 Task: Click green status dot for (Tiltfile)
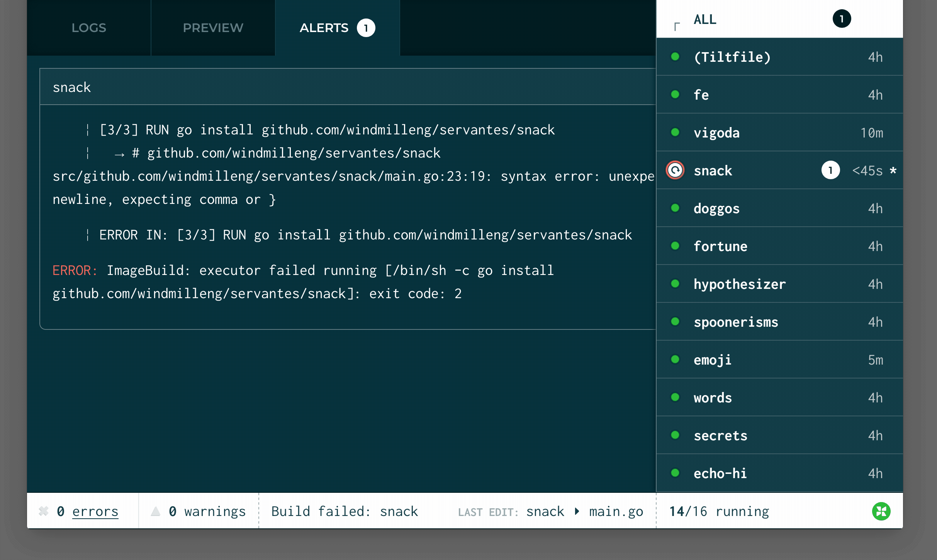(x=675, y=57)
